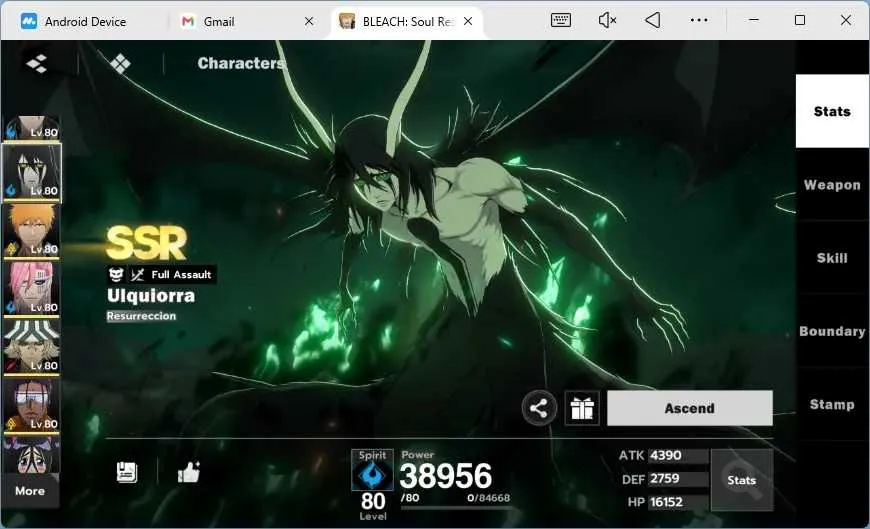Click the SSR rarity label
The height and width of the screenshot is (529, 870).
[x=146, y=243]
